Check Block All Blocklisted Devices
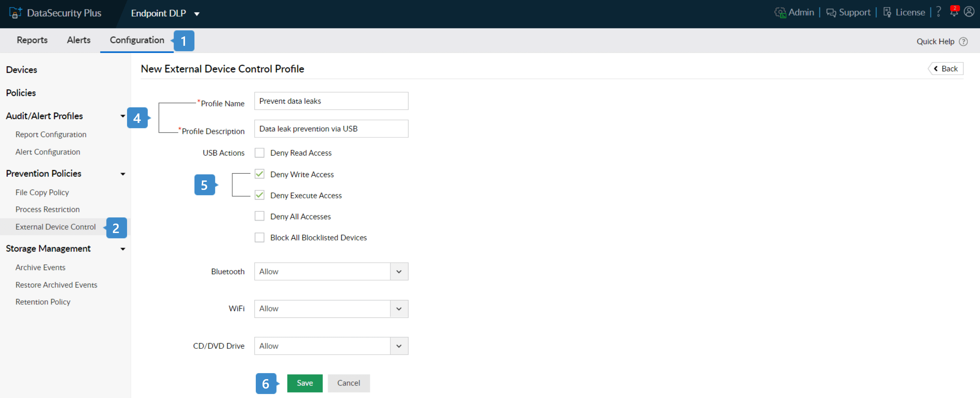980x398 pixels. pos(259,237)
